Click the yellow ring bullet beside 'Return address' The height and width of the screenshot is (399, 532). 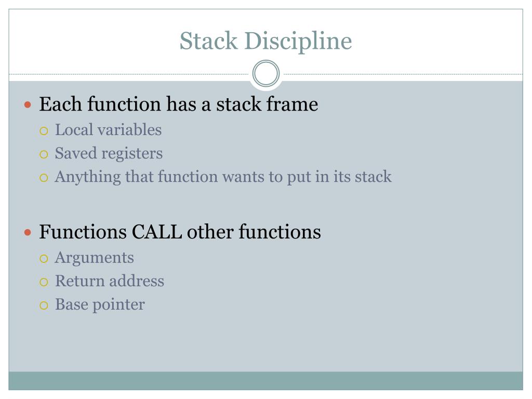(x=44, y=282)
